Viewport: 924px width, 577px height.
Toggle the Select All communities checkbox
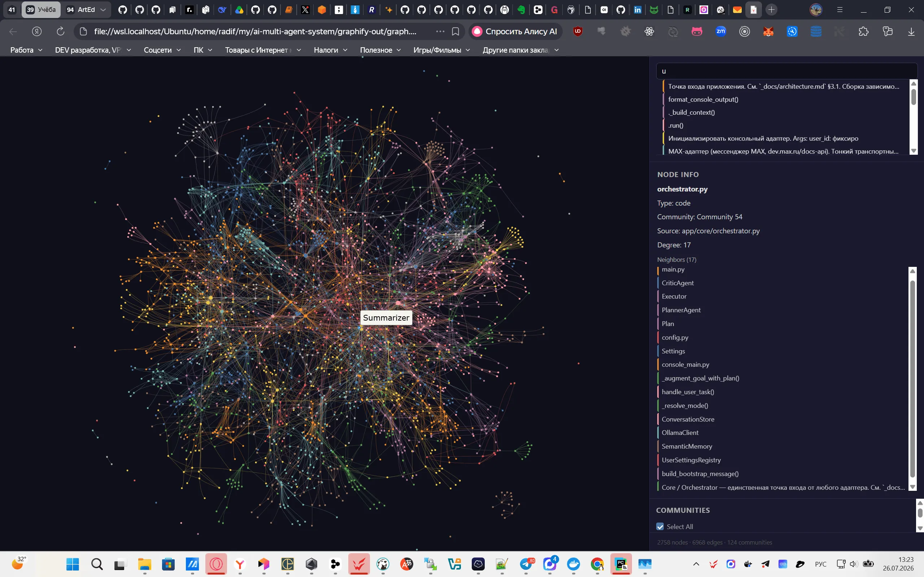click(x=660, y=527)
